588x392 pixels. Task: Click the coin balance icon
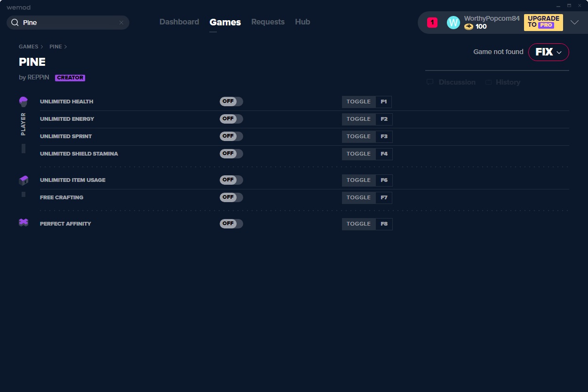[469, 27]
